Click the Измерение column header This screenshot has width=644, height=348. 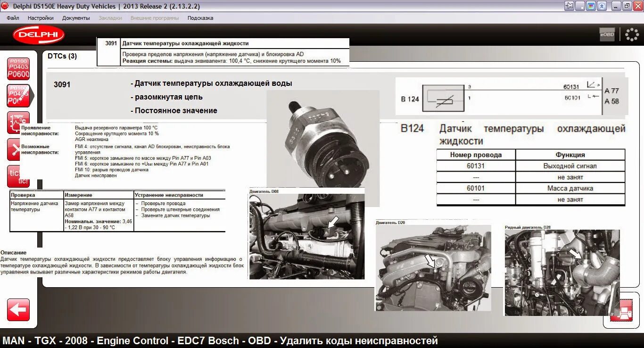99,195
